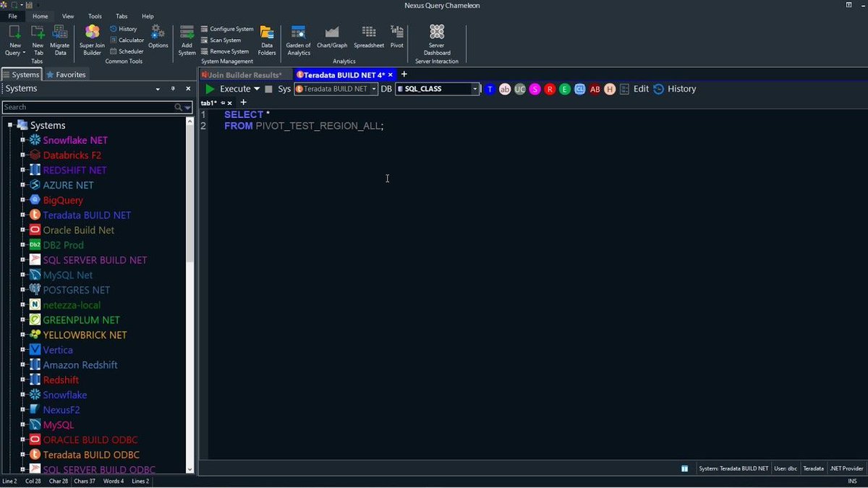The image size is (868, 488).
Task: Open the Calculator tool
Action: click(x=127, y=40)
